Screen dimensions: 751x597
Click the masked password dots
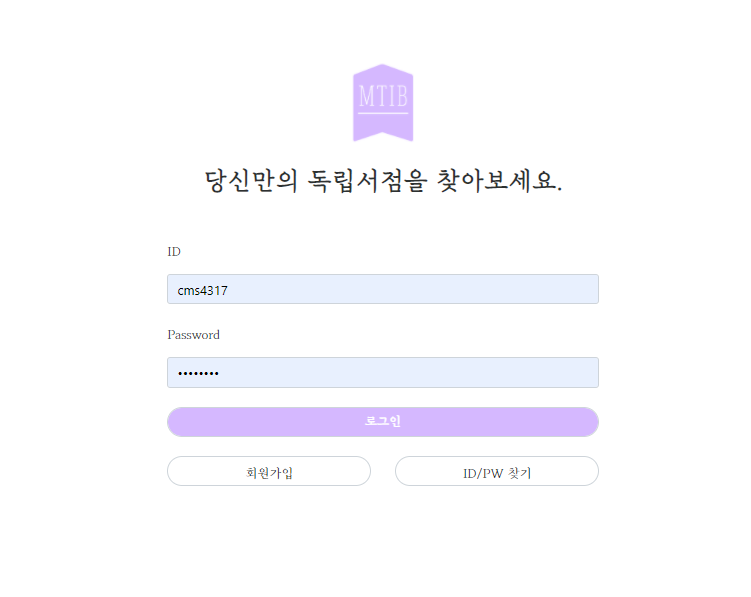[198, 373]
